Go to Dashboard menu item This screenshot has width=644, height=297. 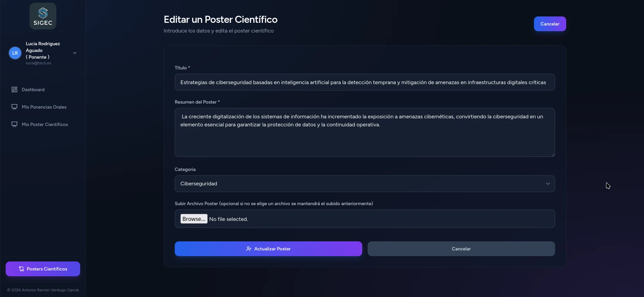click(33, 90)
